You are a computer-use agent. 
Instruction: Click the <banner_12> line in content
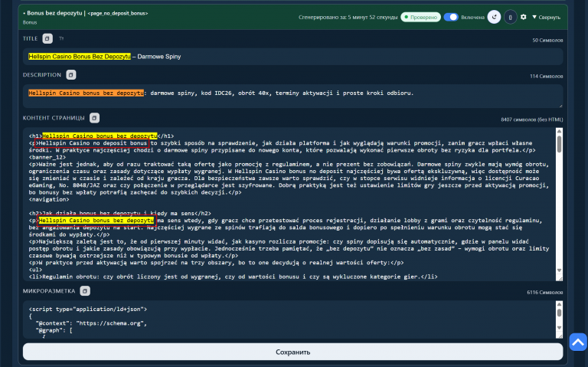47,157
